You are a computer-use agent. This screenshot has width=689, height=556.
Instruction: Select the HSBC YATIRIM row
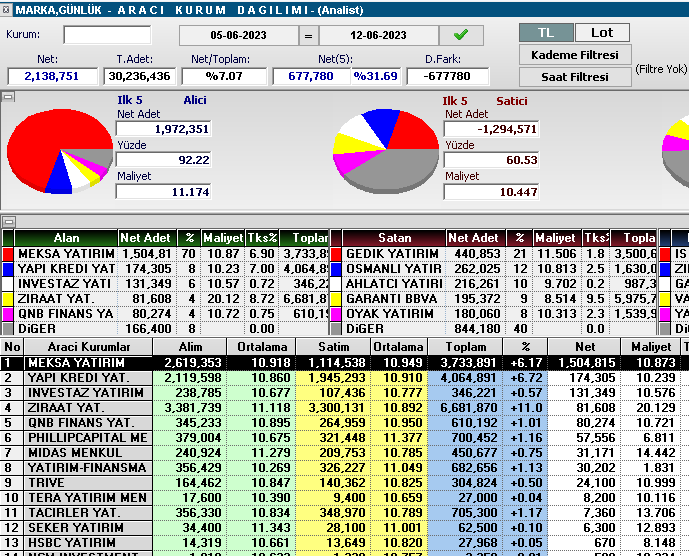point(344,542)
